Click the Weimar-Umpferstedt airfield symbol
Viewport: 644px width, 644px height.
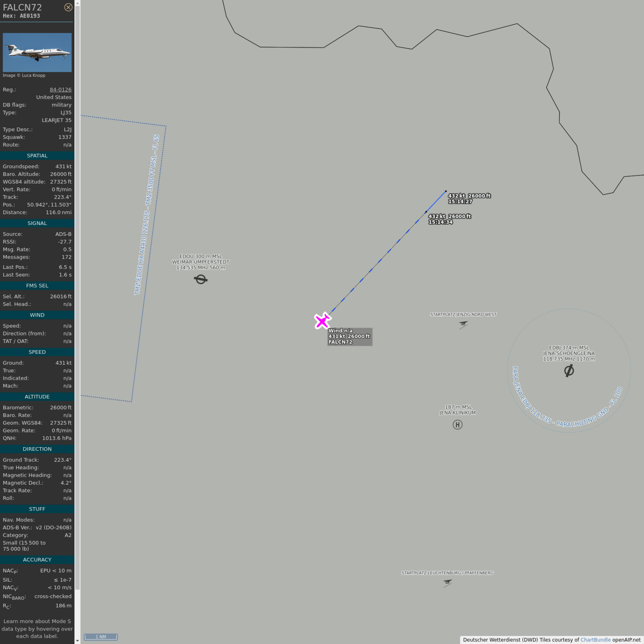click(201, 280)
